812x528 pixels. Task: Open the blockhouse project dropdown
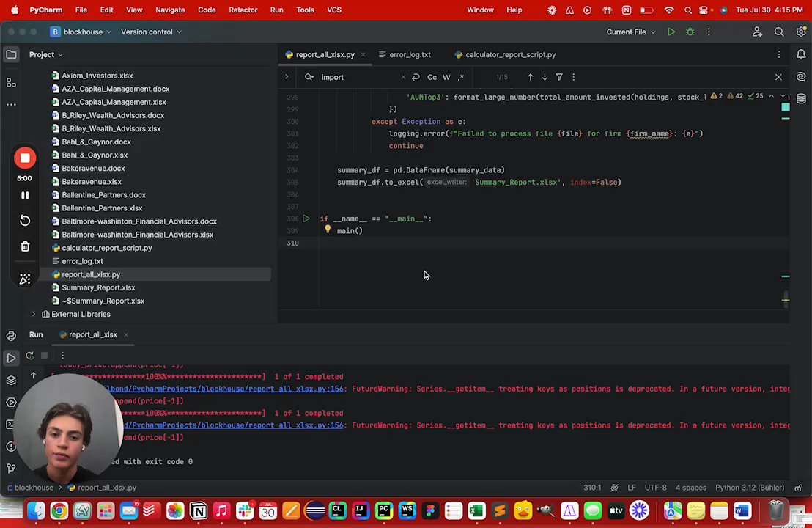[82, 32]
